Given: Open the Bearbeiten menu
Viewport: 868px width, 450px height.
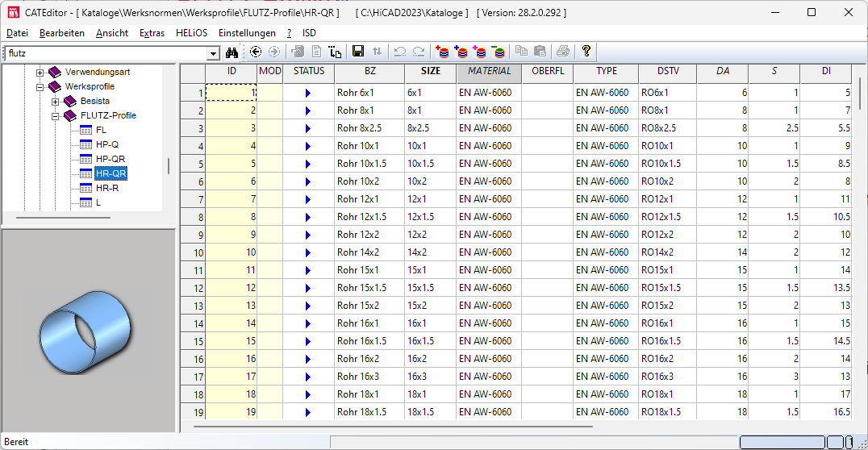Looking at the screenshot, I should (61, 33).
